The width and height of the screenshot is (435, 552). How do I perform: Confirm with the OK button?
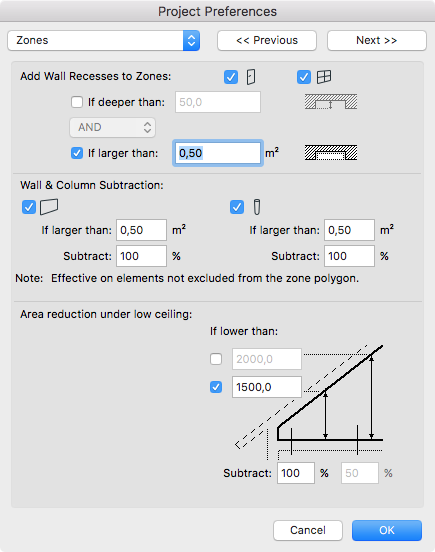click(387, 530)
